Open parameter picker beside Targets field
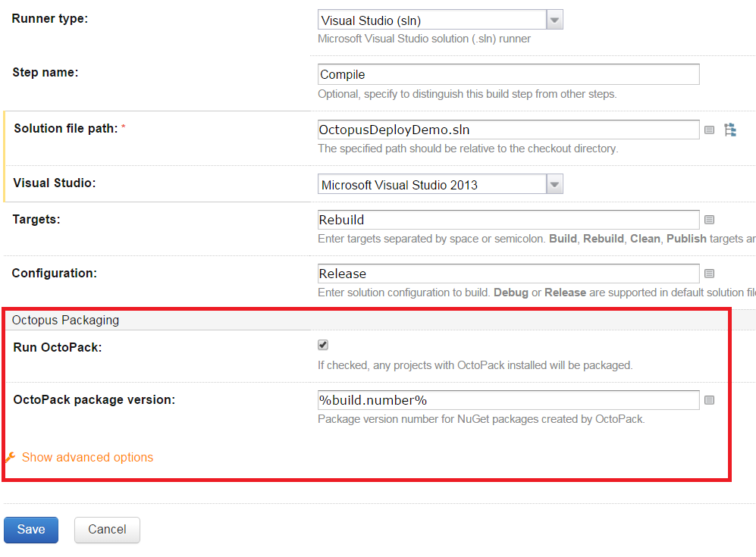The width and height of the screenshot is (756, 557). [709, 220]
